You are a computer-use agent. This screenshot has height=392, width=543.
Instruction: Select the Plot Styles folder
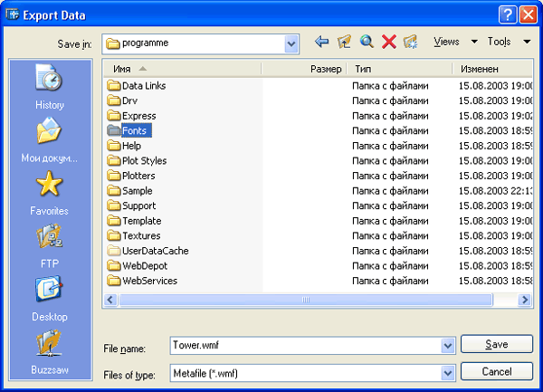144,161
